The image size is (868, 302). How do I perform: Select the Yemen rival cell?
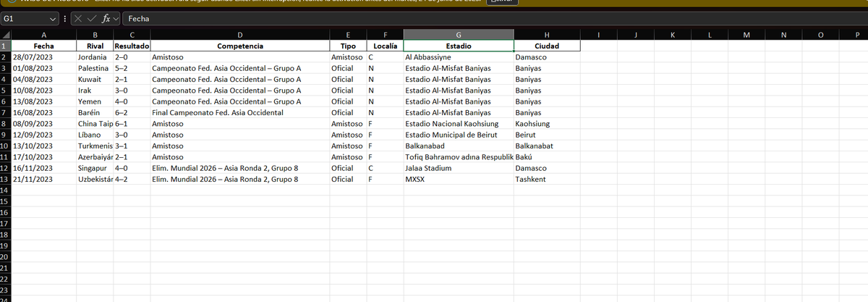coord(95,101)
